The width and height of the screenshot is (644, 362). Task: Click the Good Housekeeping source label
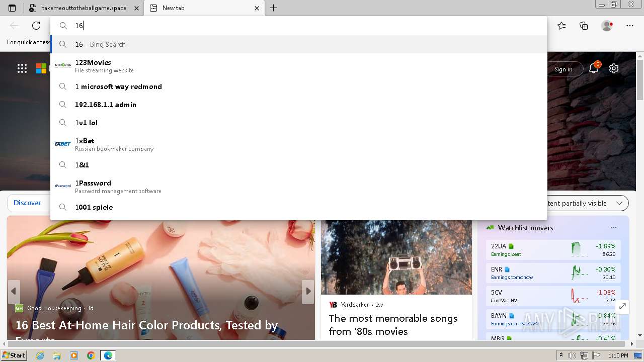point(54,308)
